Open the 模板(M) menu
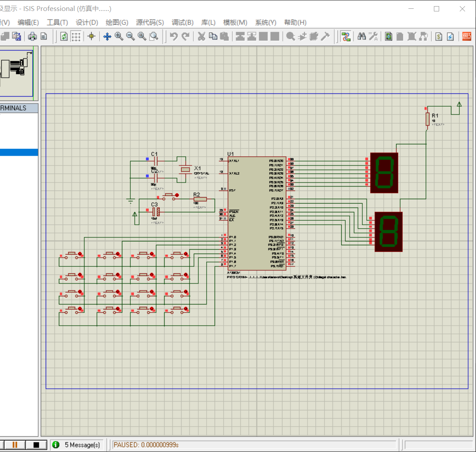The image size is (476, 452). point(235,22)
